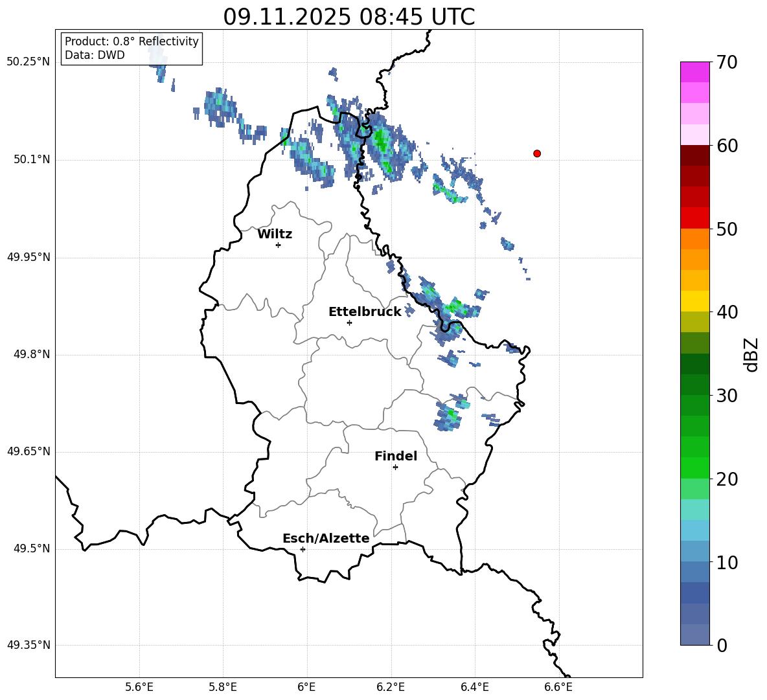Click the magenta swatch at top of colorbar

[x=695, y=72]
